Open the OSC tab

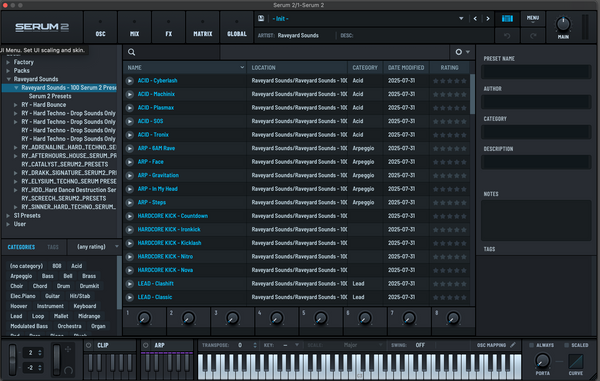[100, 27]
